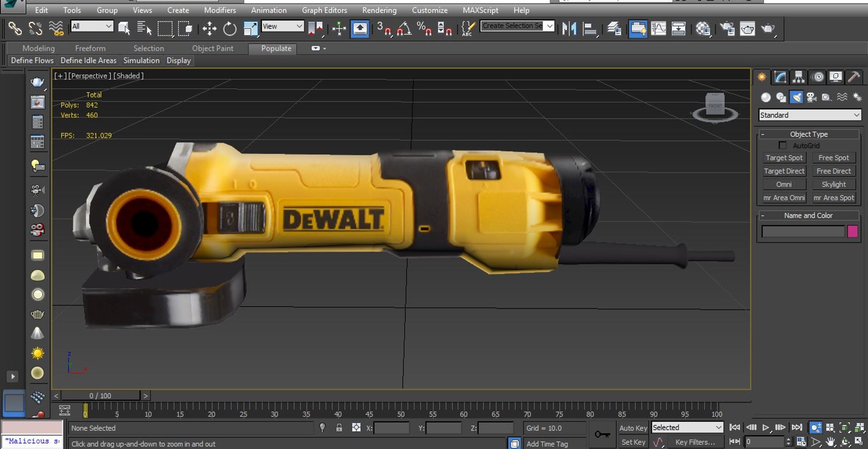Open Time Configuration icon

[801, 442]
